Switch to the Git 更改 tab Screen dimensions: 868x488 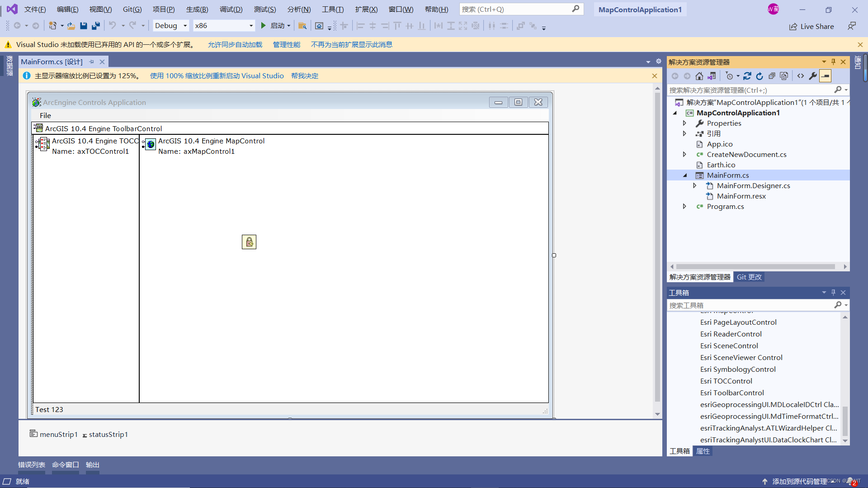click(749, 277)
